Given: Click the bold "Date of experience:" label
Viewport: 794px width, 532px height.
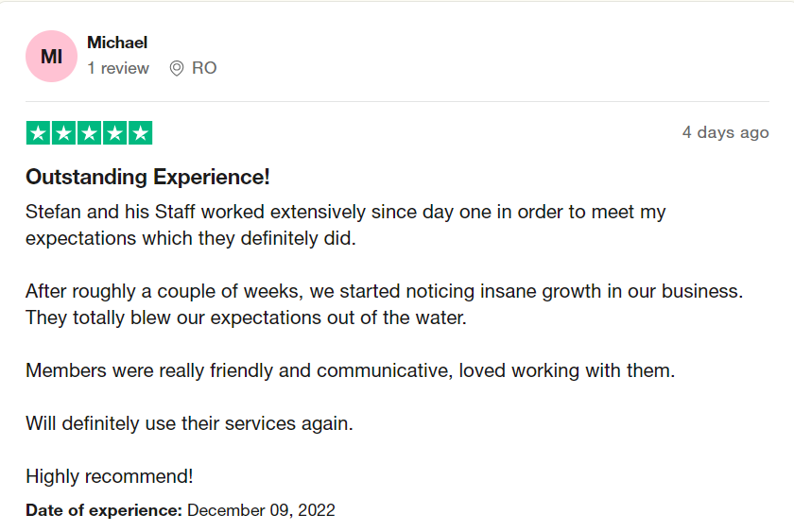Looking at the screenshot, I should [x=104, y=510].
